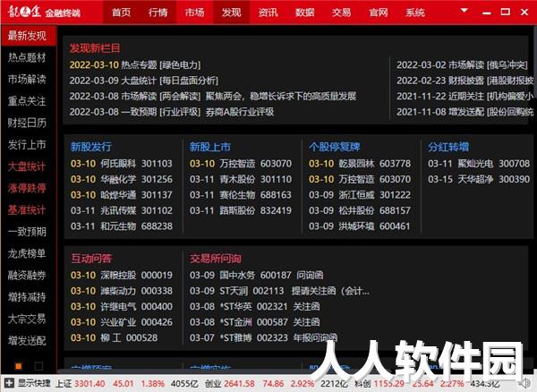This screenshot has width=537, height=392.
Task: Open 2022-03-02 市场解读 俄乌冲突 entry
Action: (462, 64)
